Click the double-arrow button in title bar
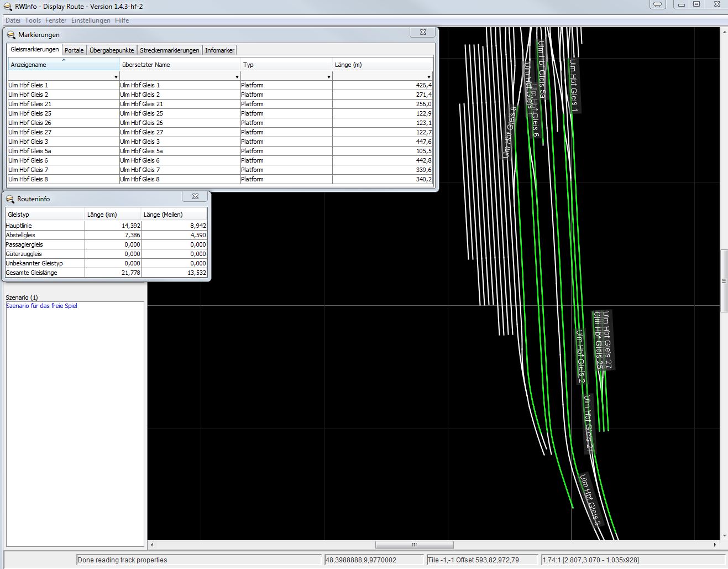Image resolution: width=728 pixels, height=569 pixels. pyautogui.click(x=657, y=4)
